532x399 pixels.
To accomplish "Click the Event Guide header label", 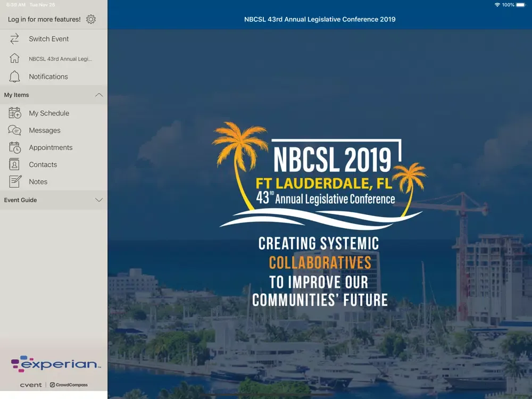I will (x=20, y=200).
